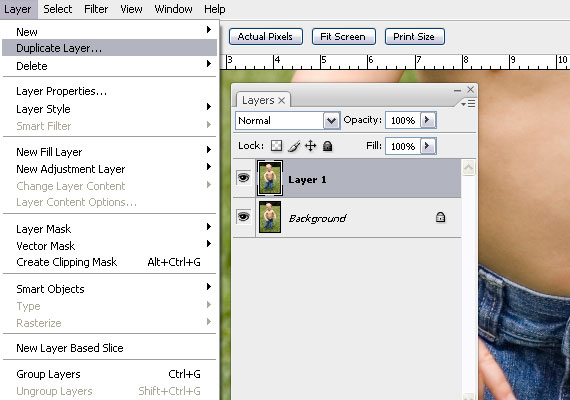This screenshot has width=570, height=400.
Task: Choose Duplicate Layer menu entry
Action: point(109,48)
